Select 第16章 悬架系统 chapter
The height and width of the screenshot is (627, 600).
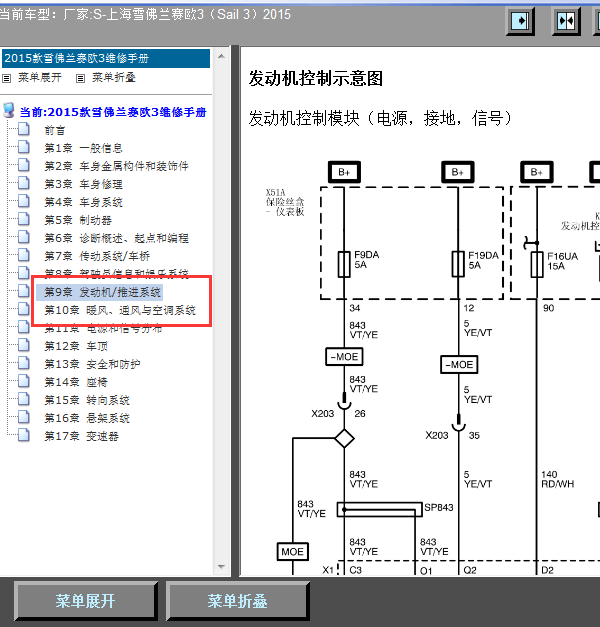[87, 418]
